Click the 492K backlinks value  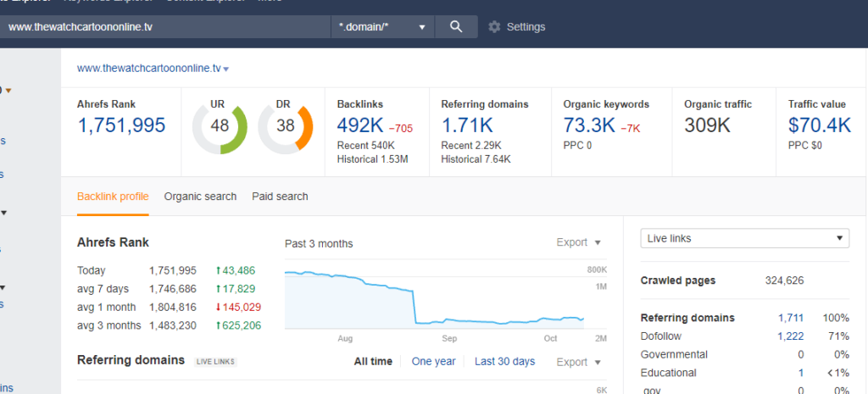tap(360, 125)
